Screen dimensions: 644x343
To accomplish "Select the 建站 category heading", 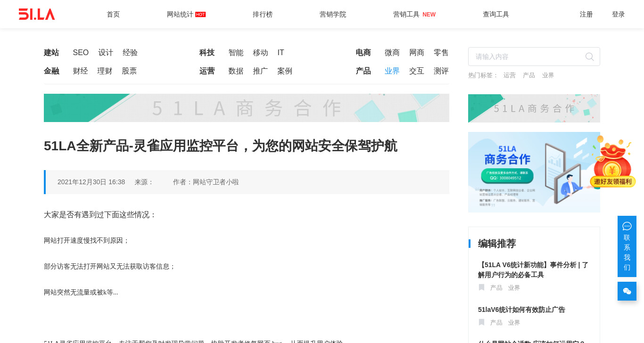I will pos(51,53).
